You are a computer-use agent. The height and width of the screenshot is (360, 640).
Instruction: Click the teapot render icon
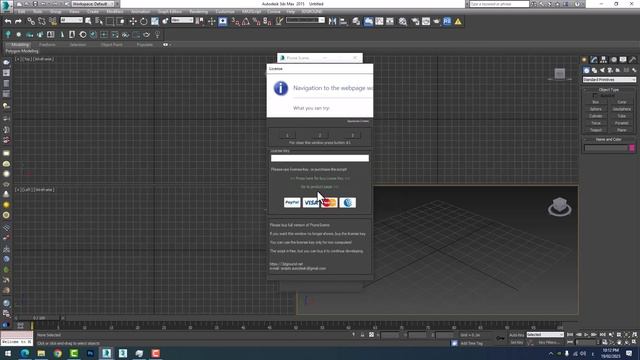click(x=436, y=21)
